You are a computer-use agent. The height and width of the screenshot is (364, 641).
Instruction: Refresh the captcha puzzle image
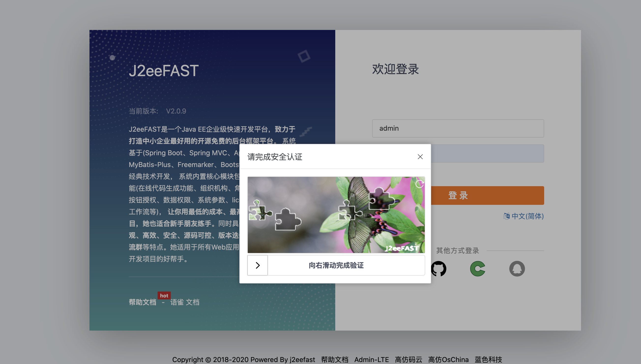[x=419, y=184]
